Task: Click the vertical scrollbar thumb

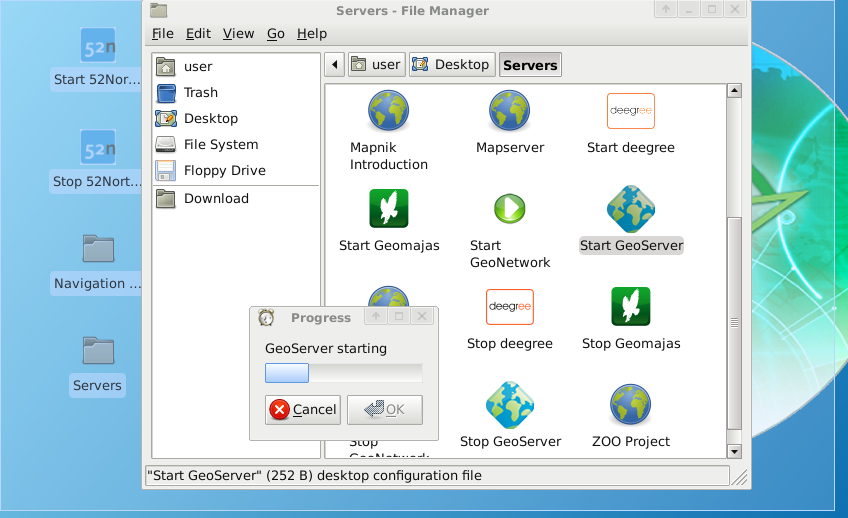Action: point(734,323)
